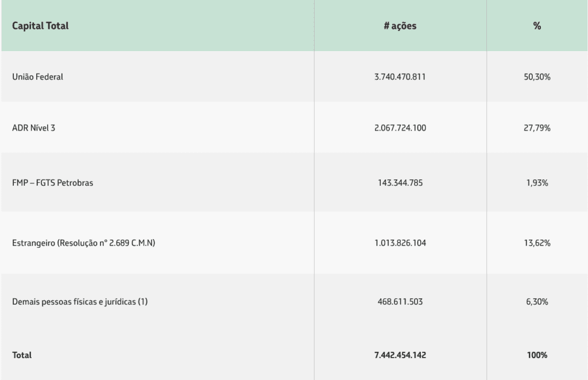Click the Capital Total column header

click(40, 26)
